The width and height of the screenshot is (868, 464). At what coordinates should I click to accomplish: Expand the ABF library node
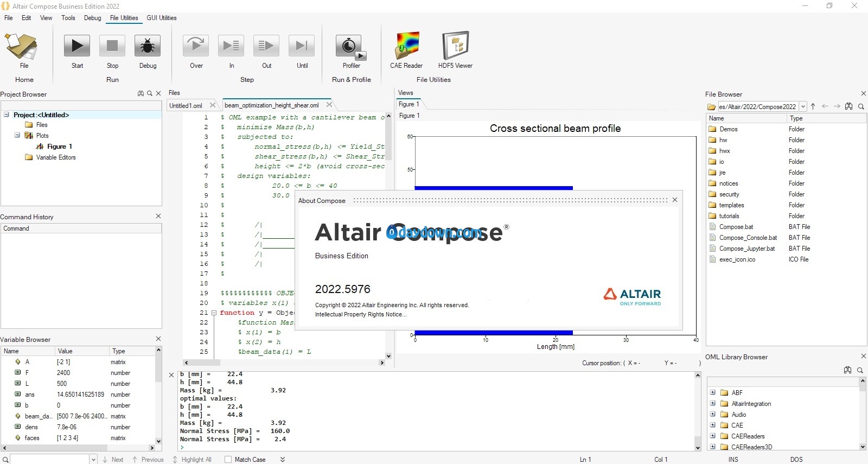pyautogui.click(x=713, y=392)
